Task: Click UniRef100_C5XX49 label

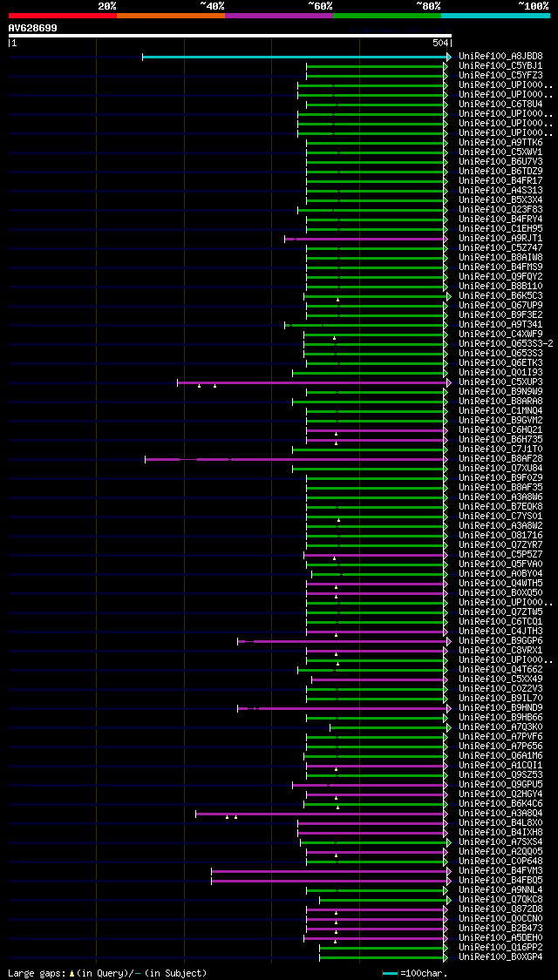Action: pyautogui.click(x=500, y=679)
